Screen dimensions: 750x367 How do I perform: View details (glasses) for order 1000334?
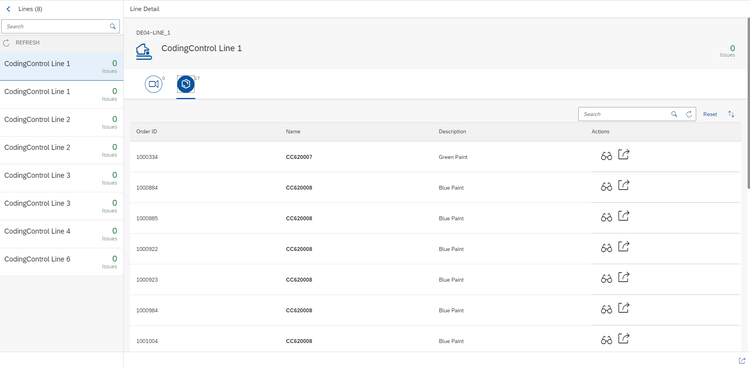607,156
